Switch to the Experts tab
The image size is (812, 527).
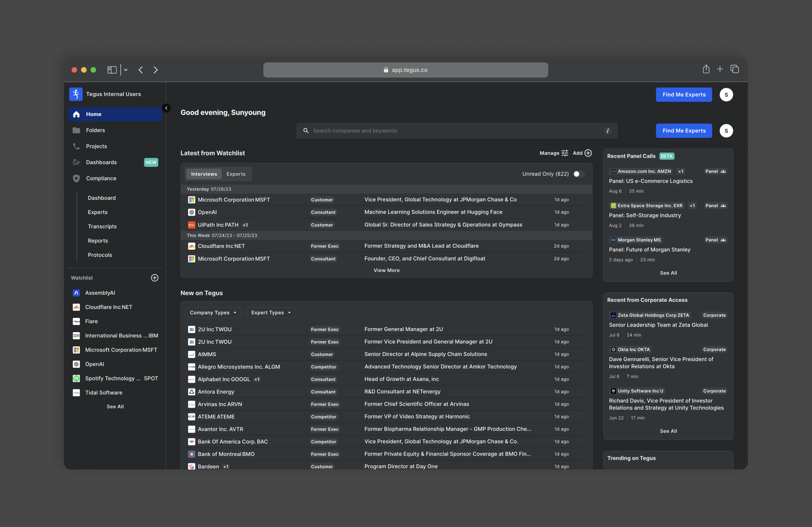(236, 174)
